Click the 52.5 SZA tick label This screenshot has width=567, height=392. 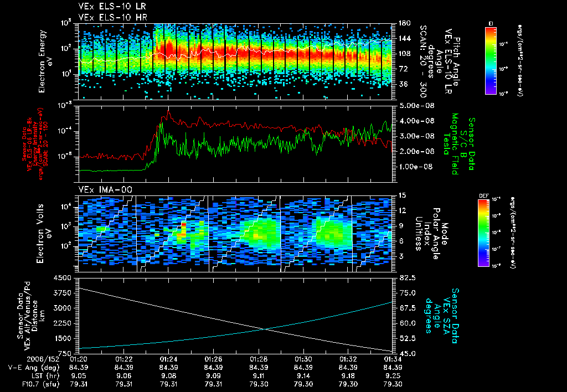(x=407, y=338)
